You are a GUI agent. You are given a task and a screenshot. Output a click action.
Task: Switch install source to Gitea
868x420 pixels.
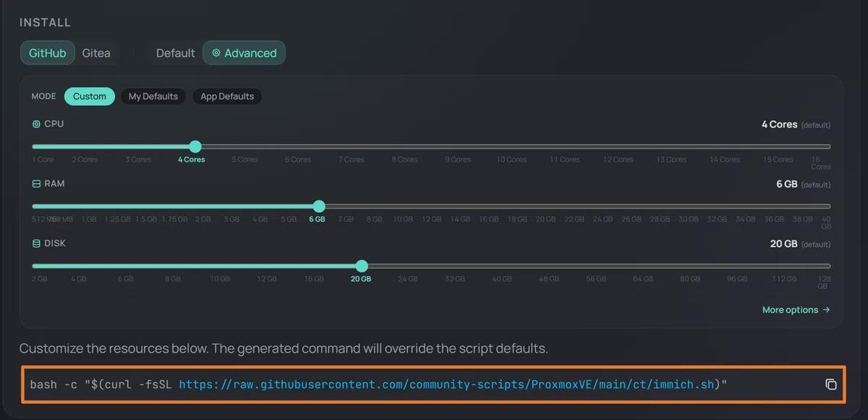96,53
